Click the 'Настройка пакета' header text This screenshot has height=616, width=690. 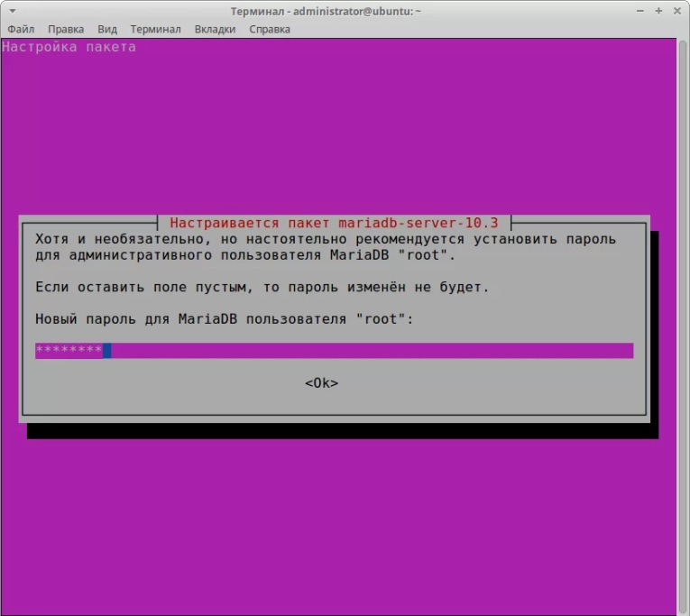tap(69, 47)
